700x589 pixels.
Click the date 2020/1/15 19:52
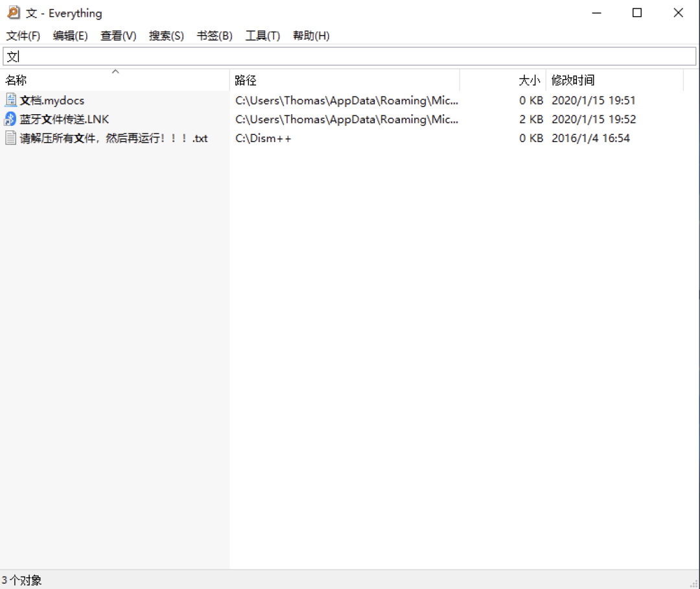594,119
